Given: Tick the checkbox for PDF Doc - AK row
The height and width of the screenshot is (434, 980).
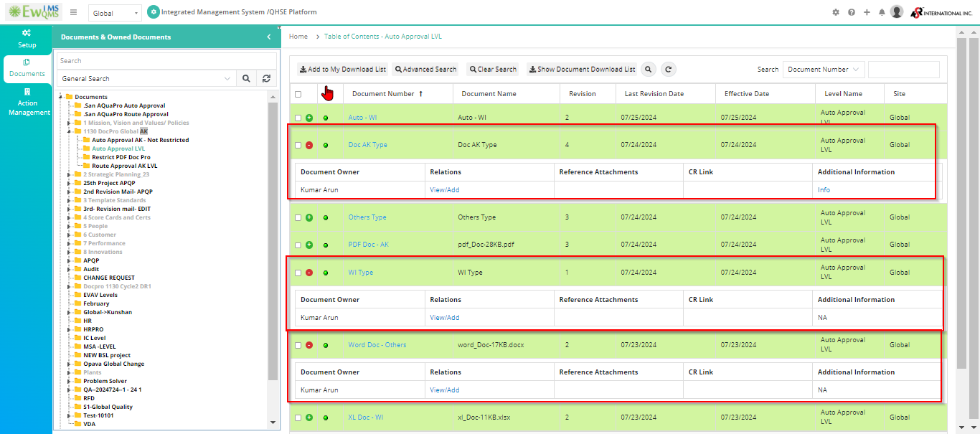Looking at the screenshot, I should pos(298,245).
